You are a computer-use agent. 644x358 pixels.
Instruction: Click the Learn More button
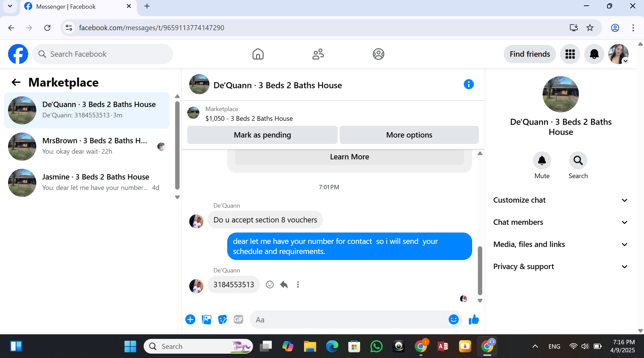tap(349, 157)
